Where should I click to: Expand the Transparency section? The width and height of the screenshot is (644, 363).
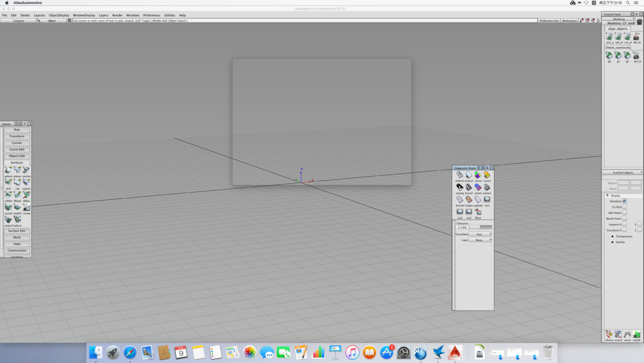pos(612,237)
